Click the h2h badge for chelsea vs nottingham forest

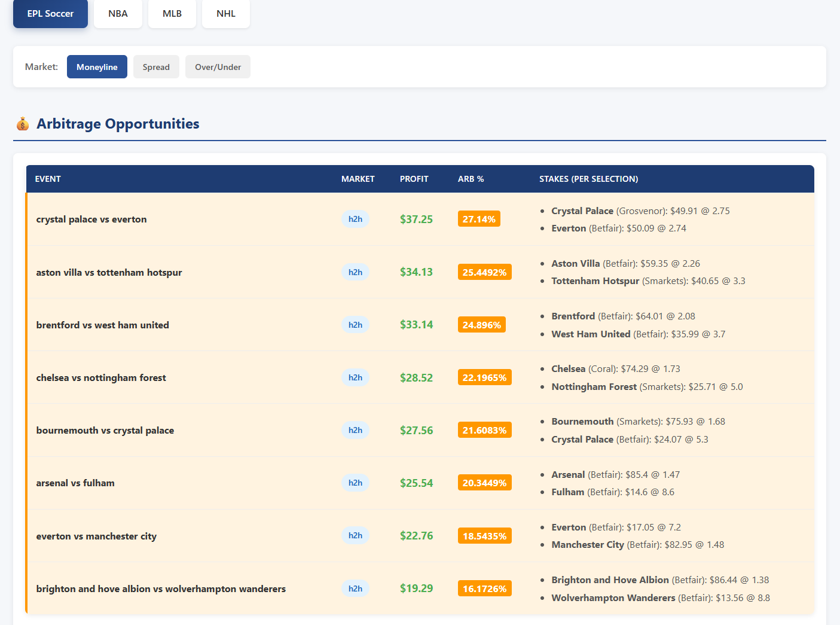tap(355, 377)
